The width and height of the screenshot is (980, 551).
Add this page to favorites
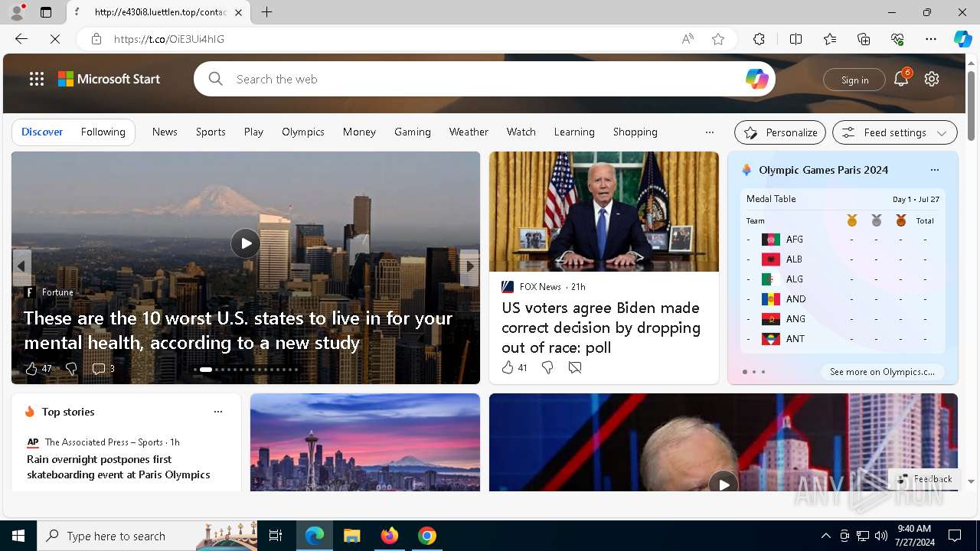[x=718, y=39]
